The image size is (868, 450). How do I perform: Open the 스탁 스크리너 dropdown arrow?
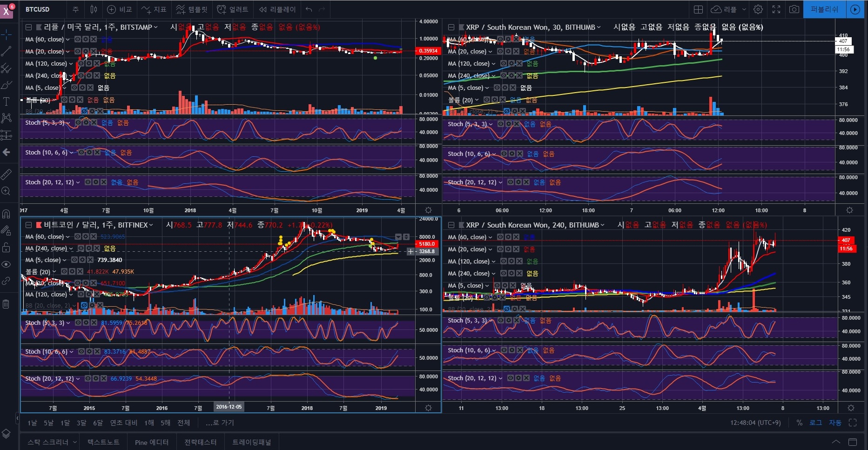(x=74, y=442)
